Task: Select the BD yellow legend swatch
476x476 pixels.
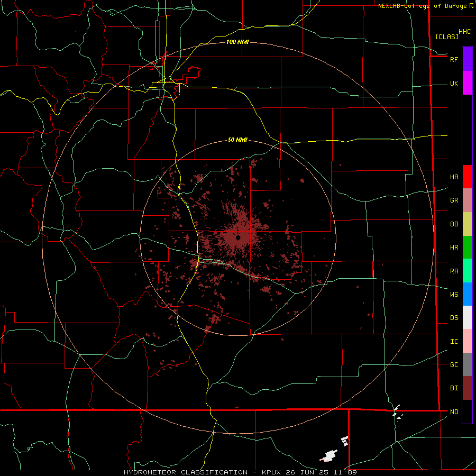Action: point(467,224)
